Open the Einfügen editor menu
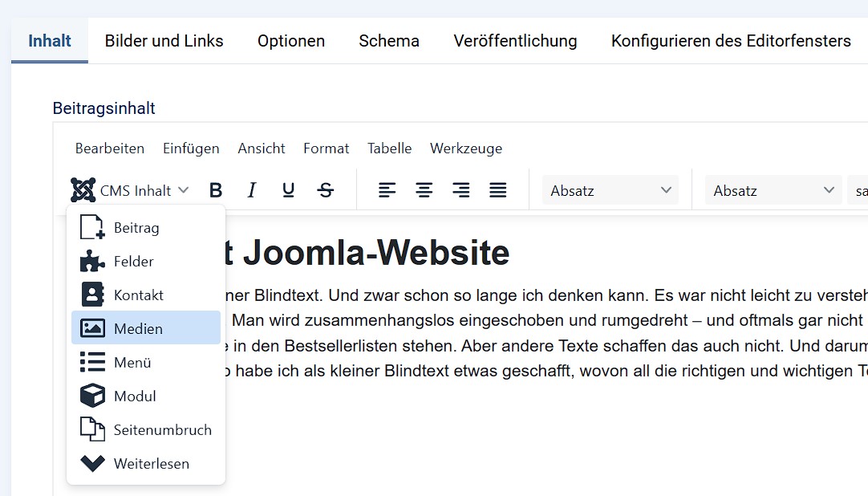Image resolution: width=868 pixels, height=496 pixels. pyautogui.click(x=191, y=148)
